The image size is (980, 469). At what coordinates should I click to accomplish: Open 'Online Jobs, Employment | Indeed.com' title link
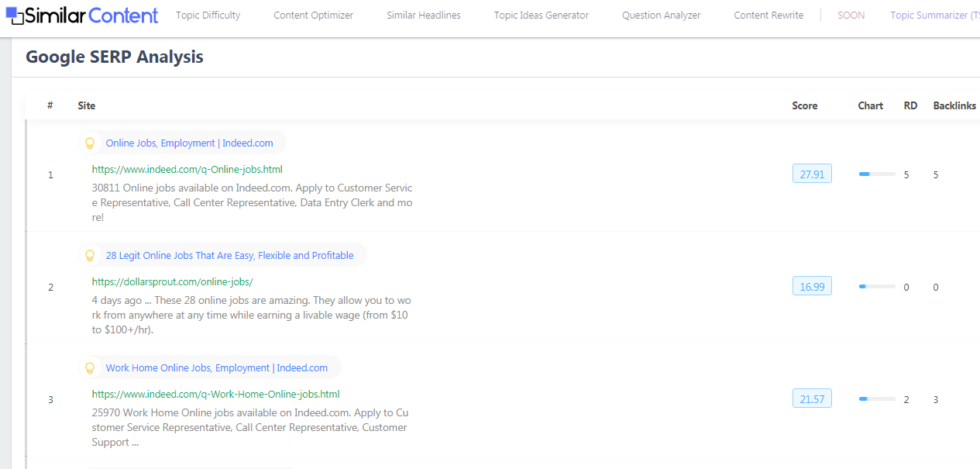190,143
